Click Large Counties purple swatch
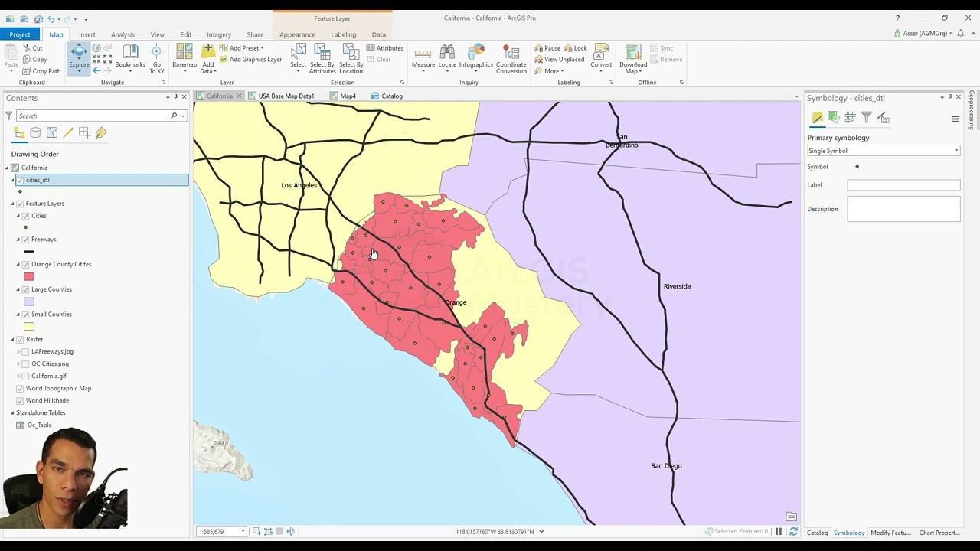Viewport: 980px width, 551px height. 29,302
